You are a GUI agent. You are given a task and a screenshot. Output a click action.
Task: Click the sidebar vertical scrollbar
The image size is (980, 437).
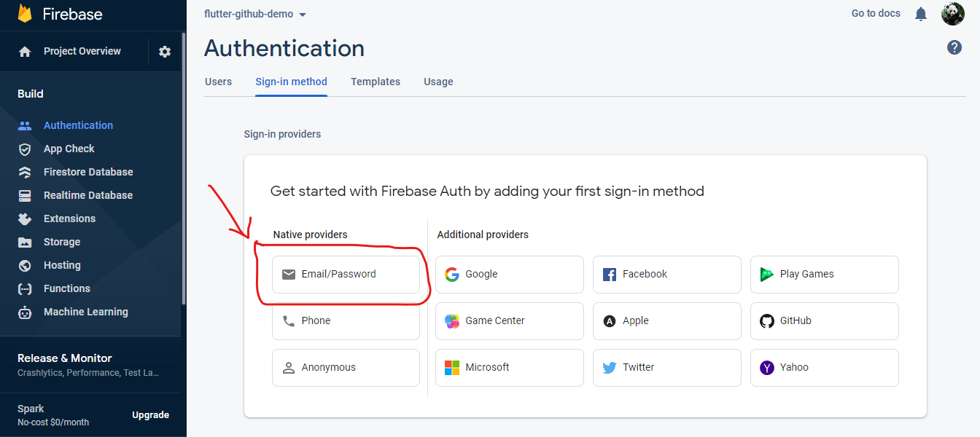[184, 168]
